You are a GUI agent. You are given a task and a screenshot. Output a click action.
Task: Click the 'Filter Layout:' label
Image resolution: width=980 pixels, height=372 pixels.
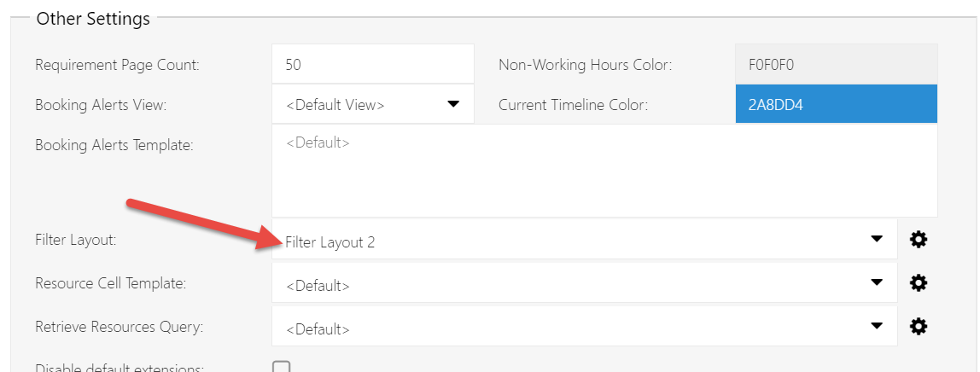coord(75,240)
